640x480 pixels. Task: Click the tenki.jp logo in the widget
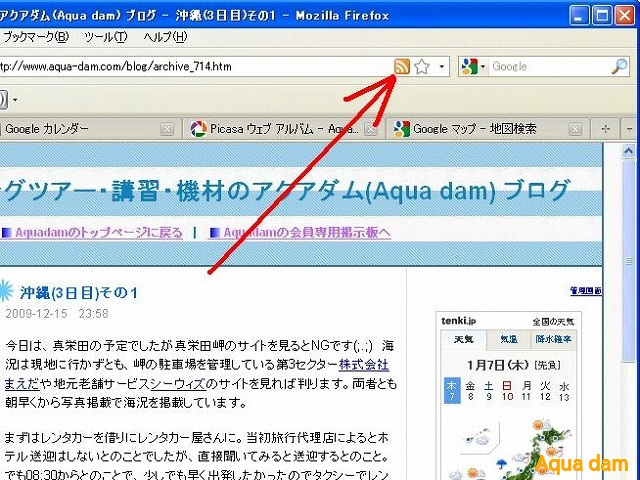(x=458, y=321)
